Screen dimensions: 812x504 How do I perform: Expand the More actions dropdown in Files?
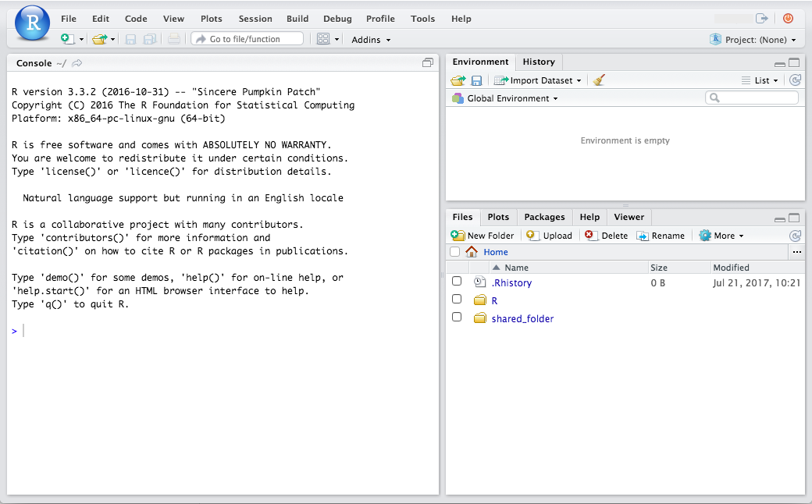tap(721, 235)
